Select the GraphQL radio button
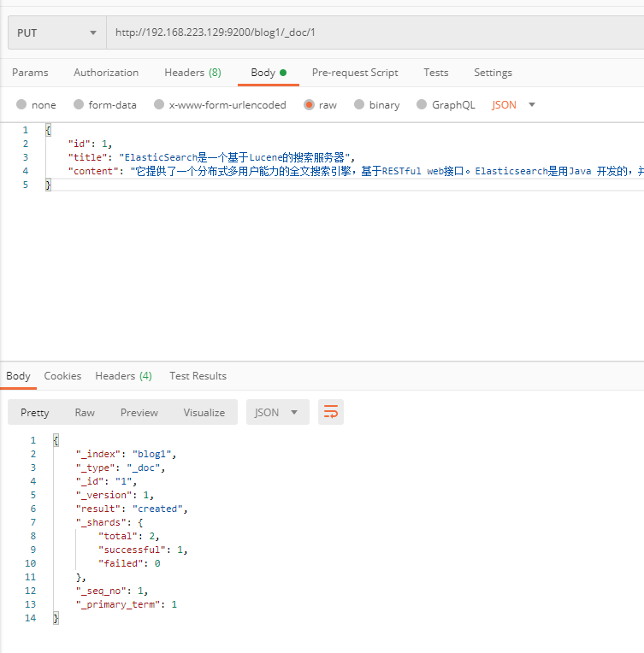This screenshot has width=644, height=653. (422, 104)
